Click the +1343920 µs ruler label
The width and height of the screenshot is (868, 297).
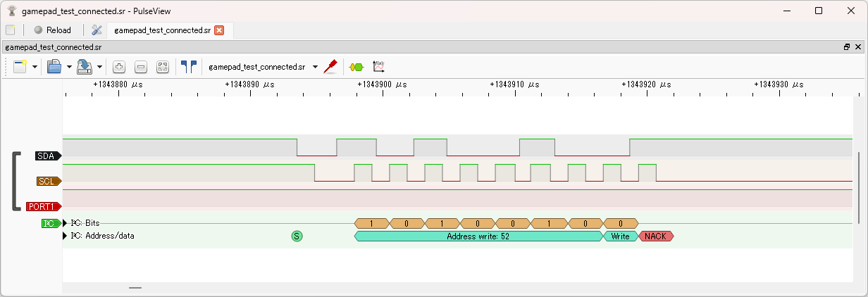(646, 84)
